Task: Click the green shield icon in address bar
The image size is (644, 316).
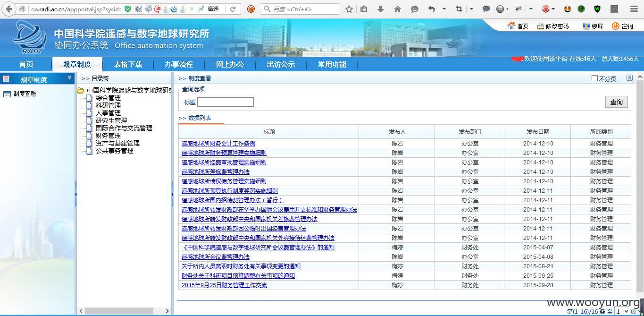Action: click(x=127, y=9)
